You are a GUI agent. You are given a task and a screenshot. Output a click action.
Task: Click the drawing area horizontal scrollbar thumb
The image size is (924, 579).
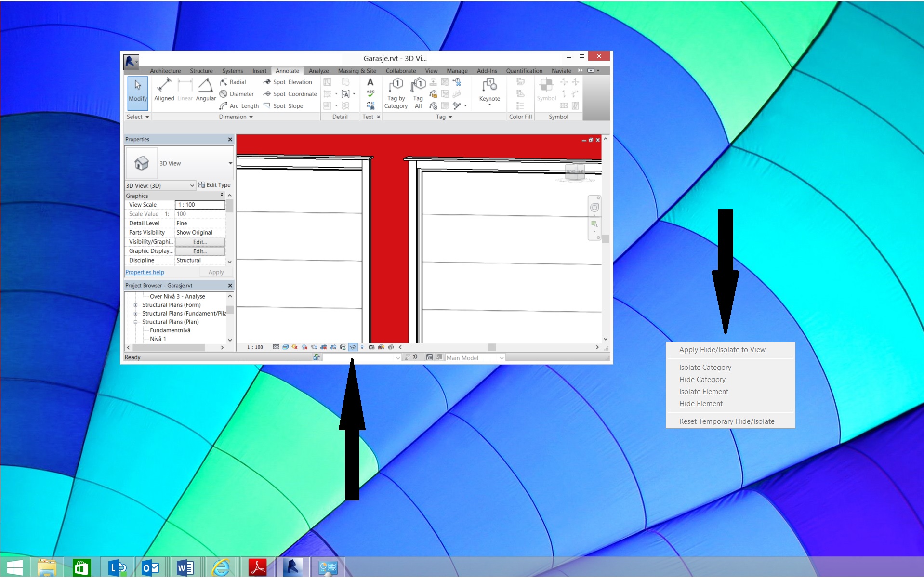click(x=491, y=347)
